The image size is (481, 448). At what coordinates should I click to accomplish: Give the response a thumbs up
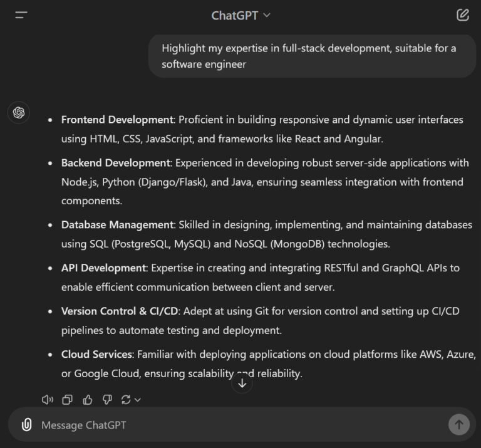(87, 399)
